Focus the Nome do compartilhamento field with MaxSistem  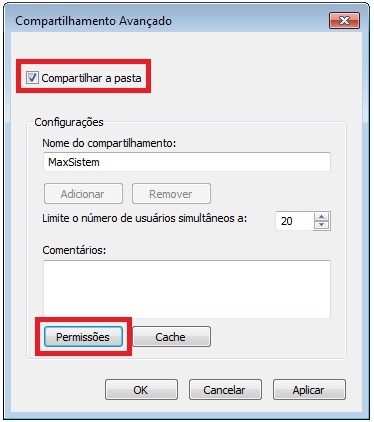point(187,162)
